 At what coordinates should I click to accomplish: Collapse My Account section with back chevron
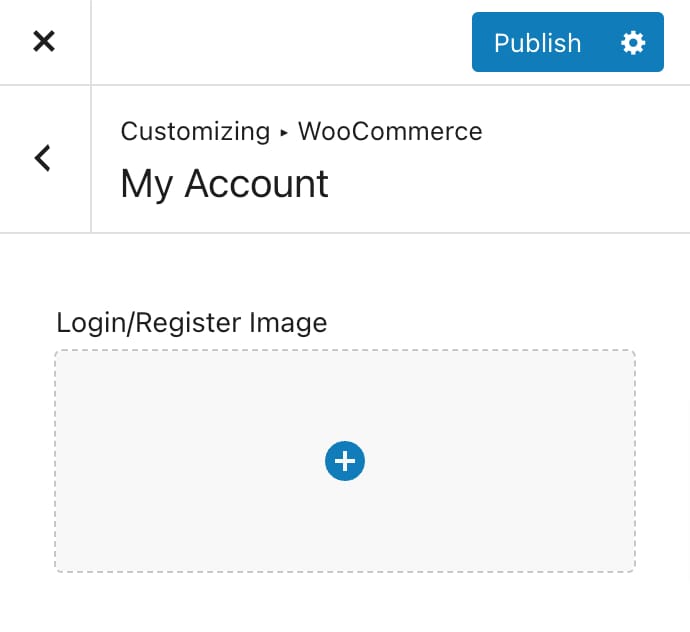[43, 158]
